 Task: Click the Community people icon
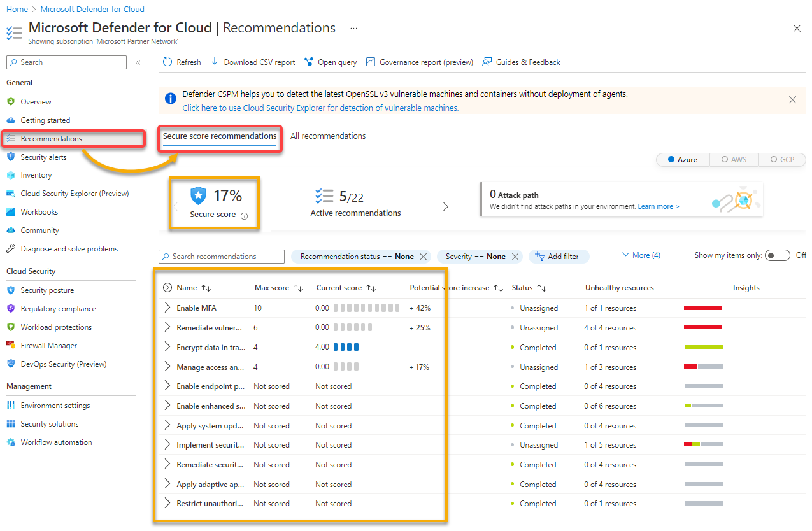click(x=11, y=230)
